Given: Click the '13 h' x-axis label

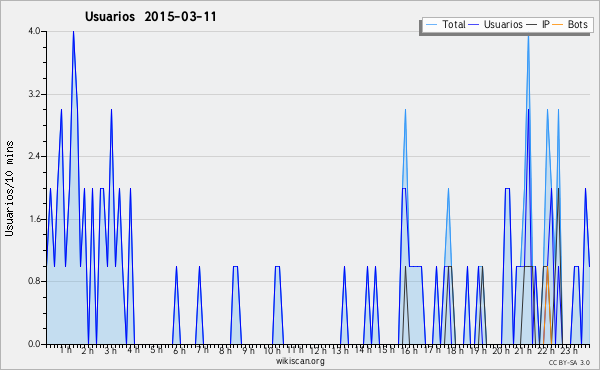Looking at the screenshot, I should point(340,351).
